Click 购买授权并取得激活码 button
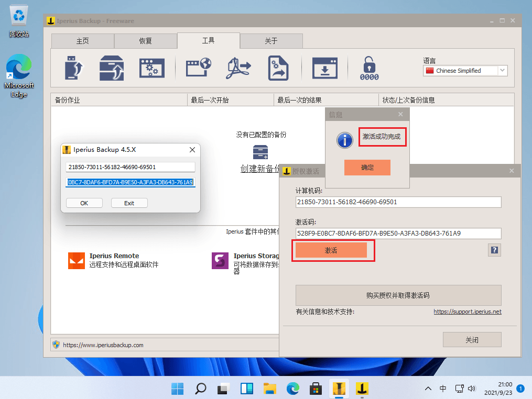 click(398, 295)
